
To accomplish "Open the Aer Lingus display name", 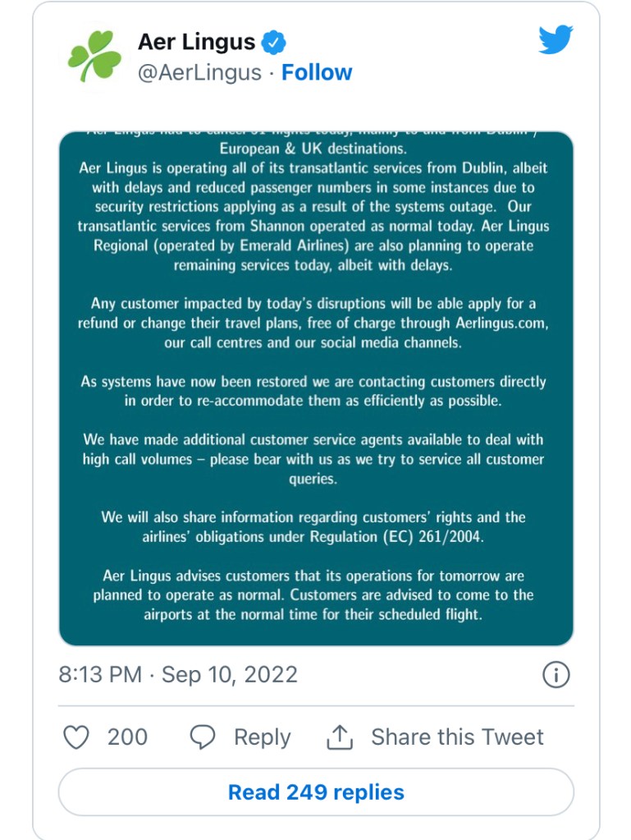I will click(196, 42).
